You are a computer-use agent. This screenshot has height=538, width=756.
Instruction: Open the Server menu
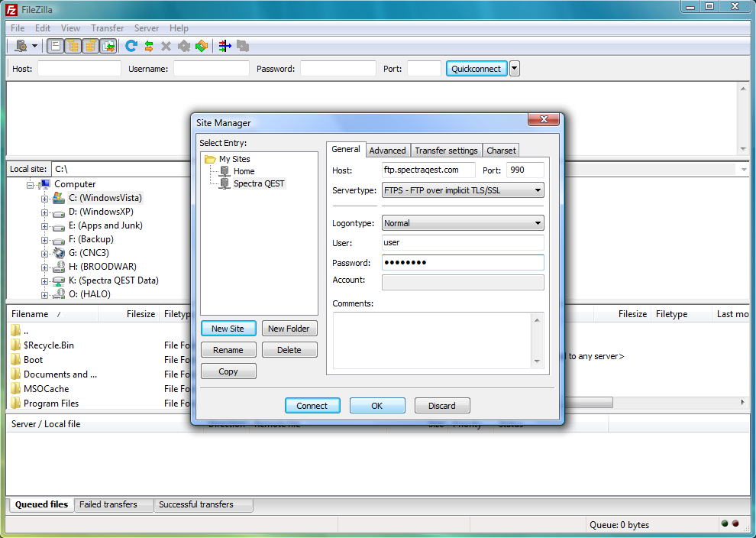[x=147, y=28]
